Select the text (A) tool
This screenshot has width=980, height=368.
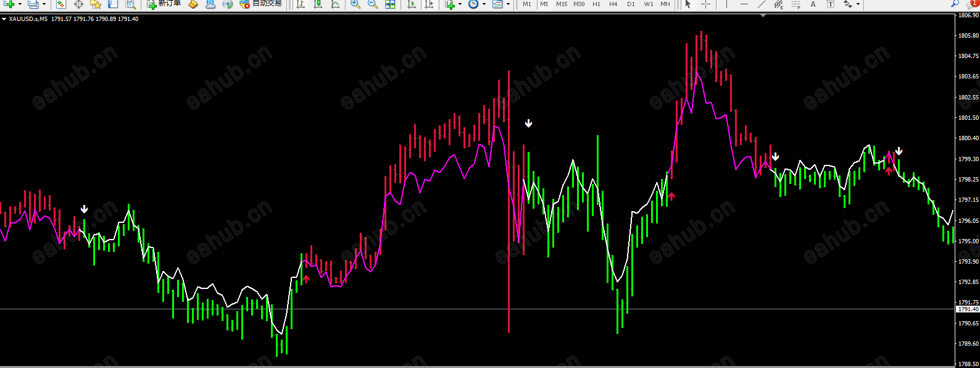click(x=813, y=4)
